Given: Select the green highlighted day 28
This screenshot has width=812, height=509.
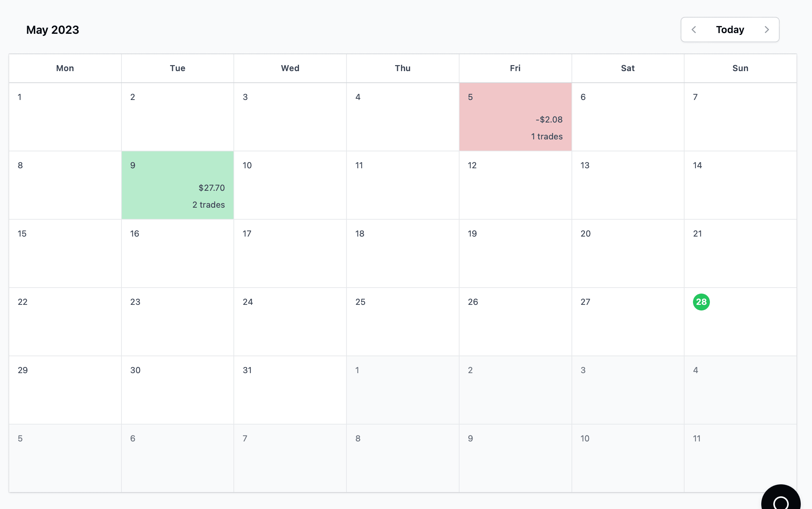Looking at the screenshot, I should [701, 302].
